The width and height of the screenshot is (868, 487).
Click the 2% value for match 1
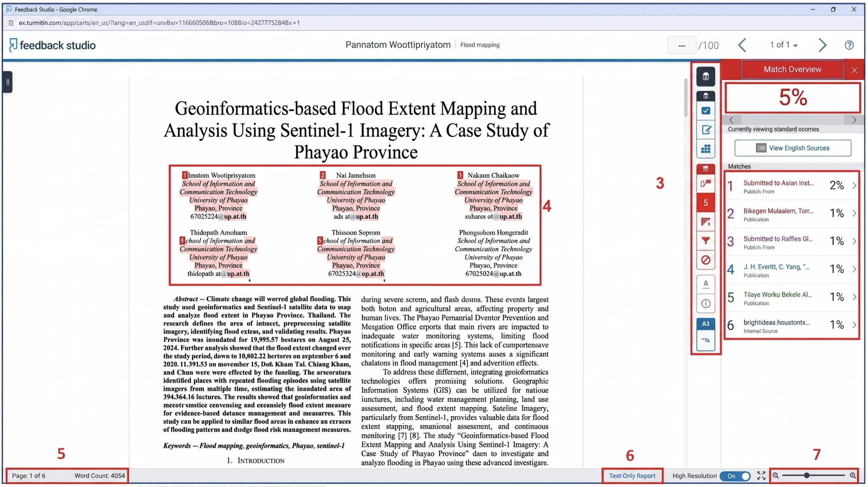836,185
